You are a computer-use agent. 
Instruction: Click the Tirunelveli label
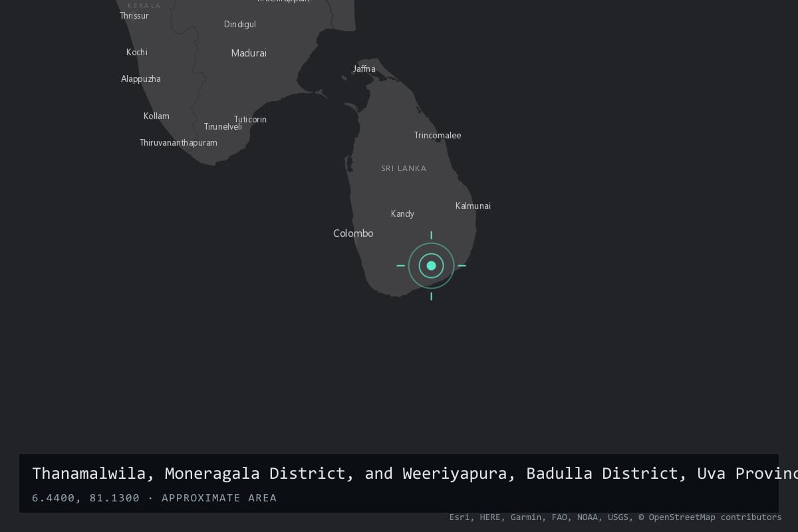pos(223,126)
